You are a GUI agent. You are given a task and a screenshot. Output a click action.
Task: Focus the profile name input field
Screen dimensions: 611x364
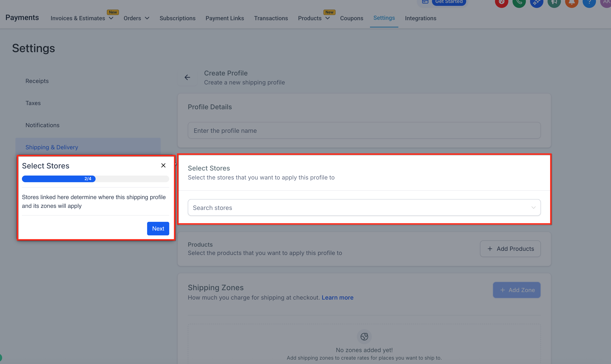[x=364, y=131]
